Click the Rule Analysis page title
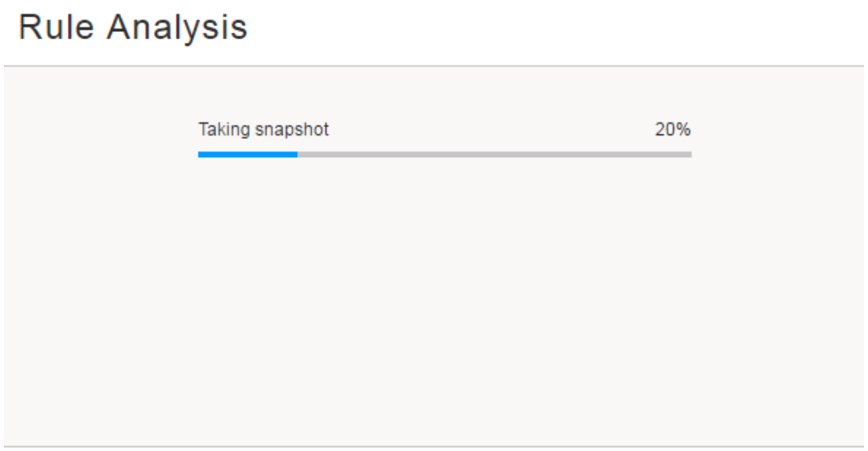Viewport: 868px width, 451px height. pyautogui.click(x=133, y=28)
